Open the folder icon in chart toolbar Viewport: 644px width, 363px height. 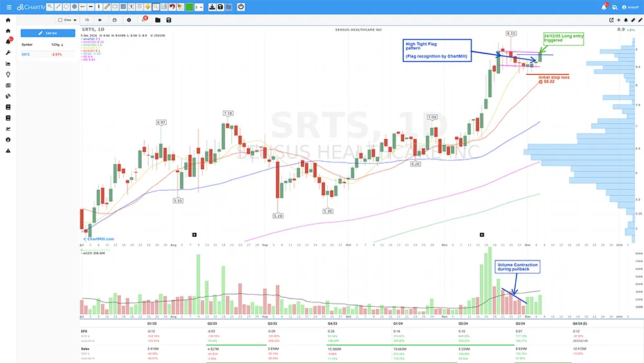(158, 20)
